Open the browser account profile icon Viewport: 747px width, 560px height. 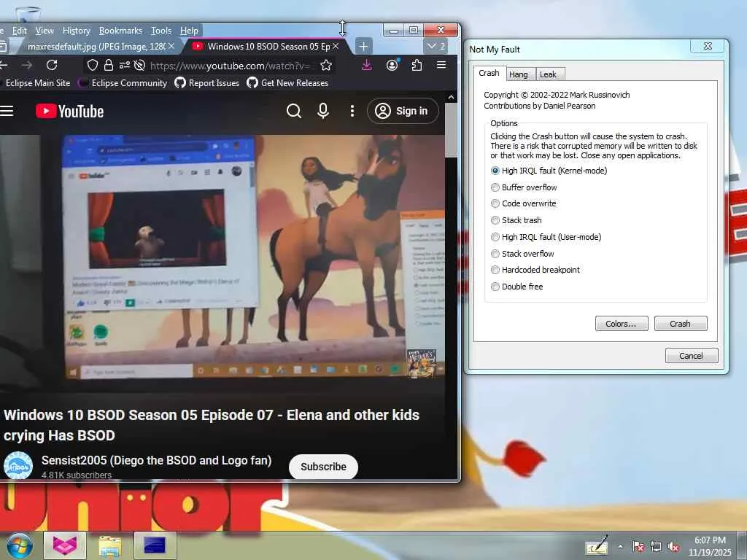(392, 65)
